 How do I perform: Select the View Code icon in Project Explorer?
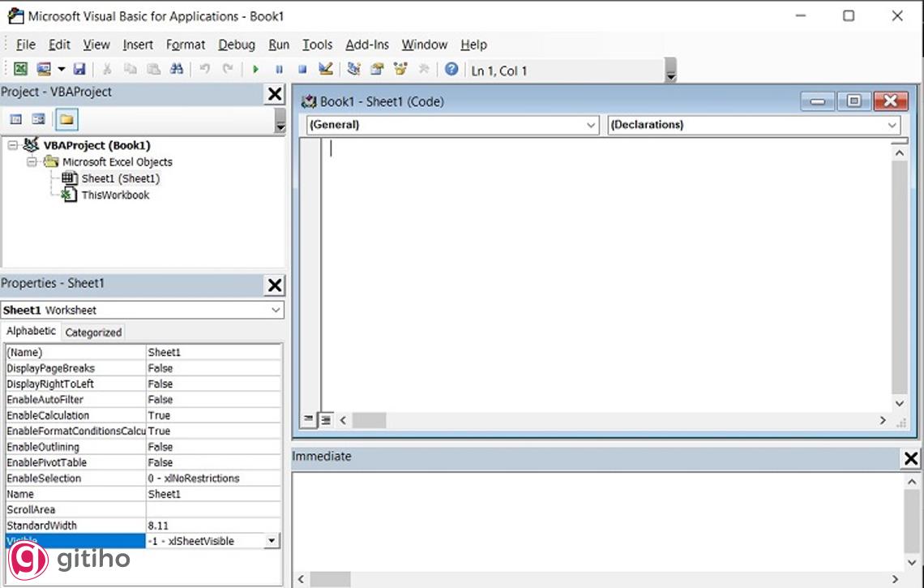click(x=15, y=118)
